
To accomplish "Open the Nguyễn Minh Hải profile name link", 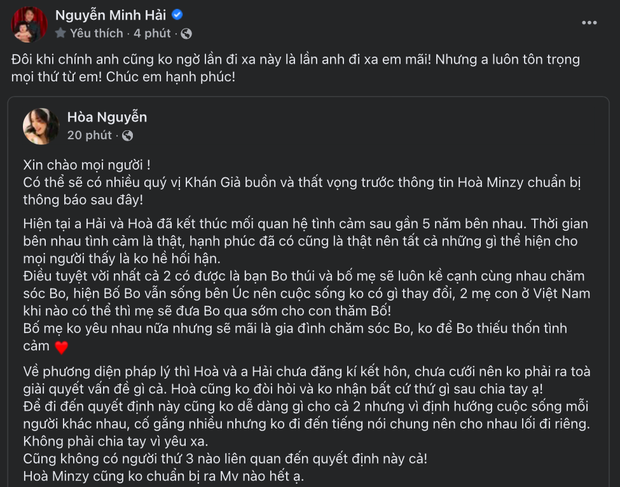I will [x=109, y=15].
